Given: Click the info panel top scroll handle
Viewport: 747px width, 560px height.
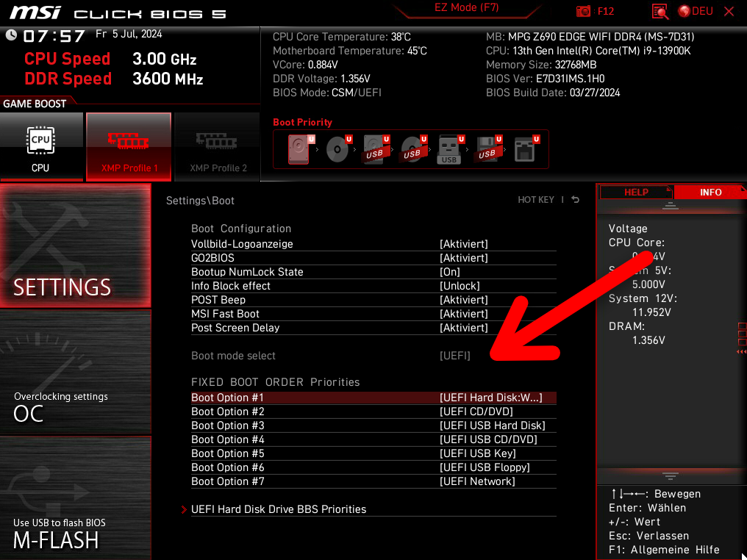Looking at the screenshot, I should [x=670, y=206].
